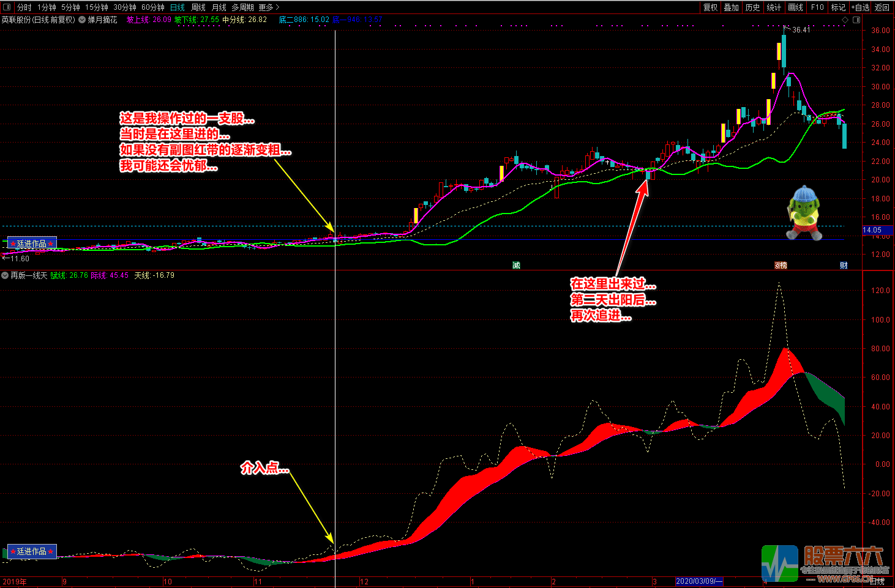895x588 pixels.
Task: Open the 再版一线天 sub-indicator dropdown arrow
Action: pyautogui.click(x=5, y=275)
